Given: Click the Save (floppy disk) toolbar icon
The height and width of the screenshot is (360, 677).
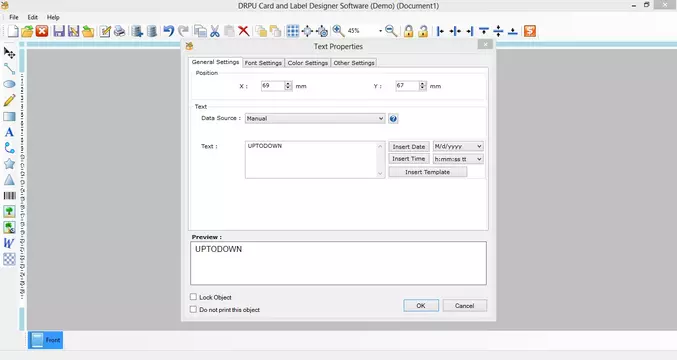Looking at the screenshot, I should (x=59, y=31).
